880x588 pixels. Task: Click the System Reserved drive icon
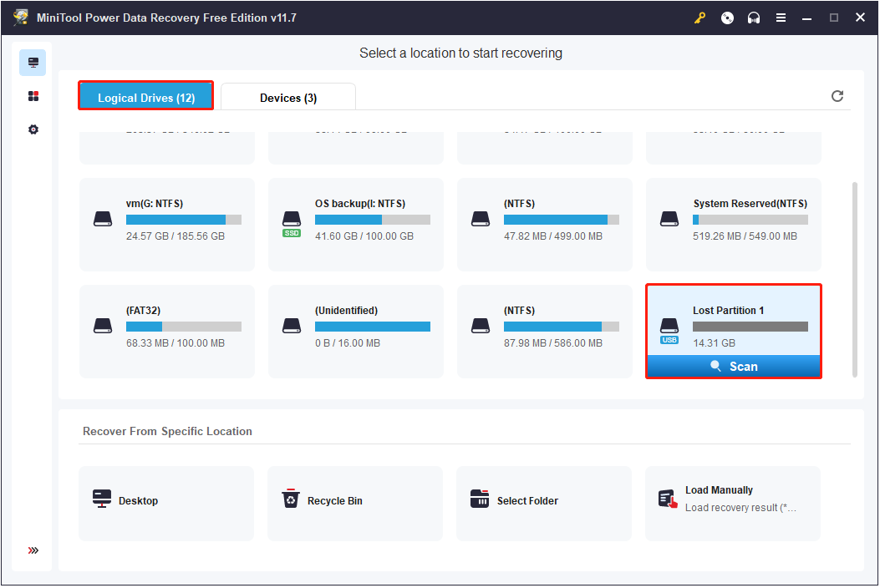(x=669, y=219)
